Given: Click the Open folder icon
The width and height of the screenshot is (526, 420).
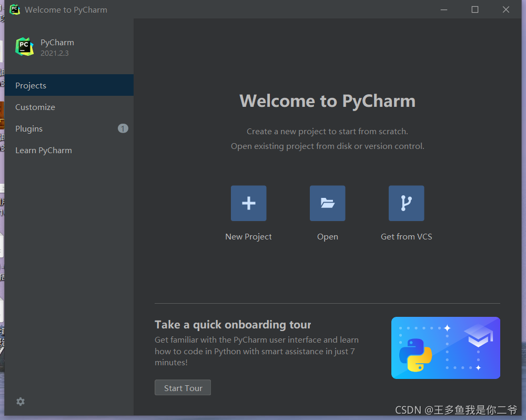Looking at the screenshot, I should (x=327, y=203).
